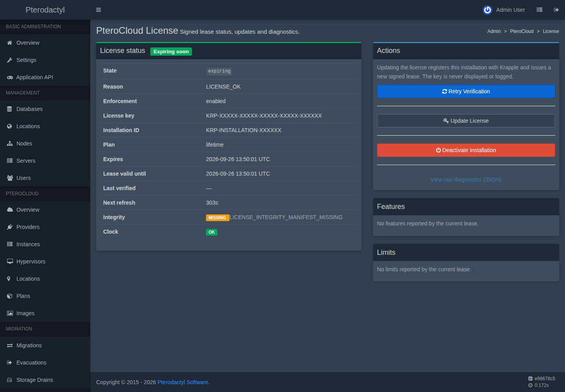
Task: Click the LICENSE_OK reason value
Action: point(223,87)
